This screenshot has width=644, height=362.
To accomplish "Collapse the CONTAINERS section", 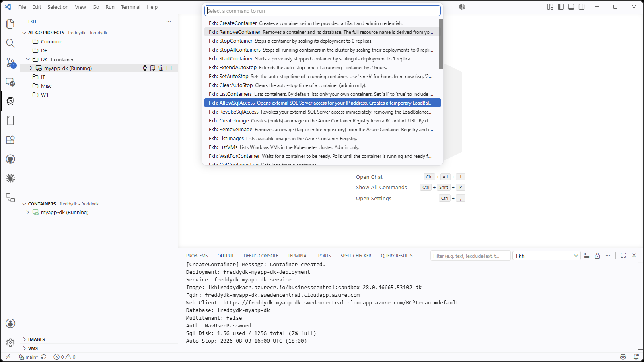I will (24, 204).
